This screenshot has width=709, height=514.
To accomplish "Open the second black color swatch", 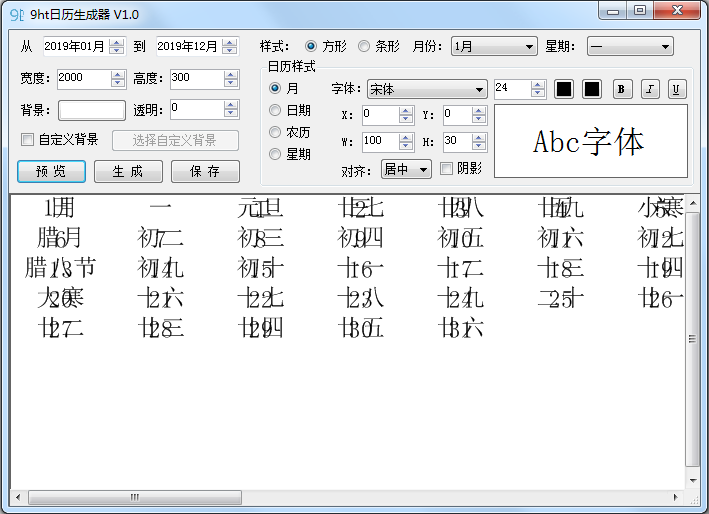I will (591, 89).
